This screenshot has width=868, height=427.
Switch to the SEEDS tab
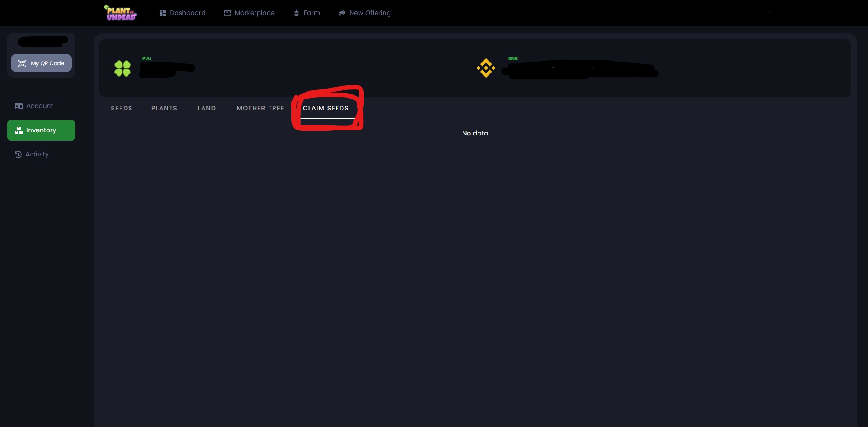point(121,108)
